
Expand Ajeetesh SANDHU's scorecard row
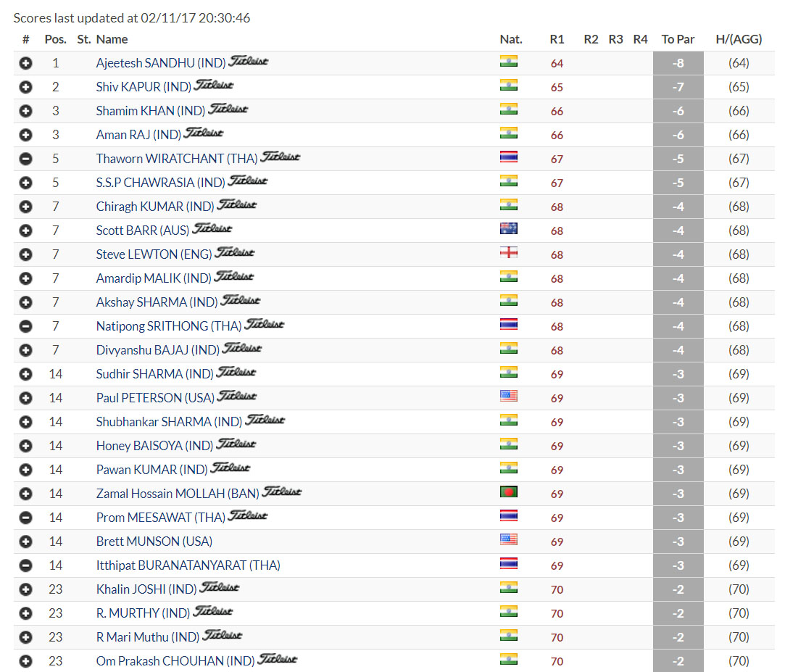[x=25, y=63]
